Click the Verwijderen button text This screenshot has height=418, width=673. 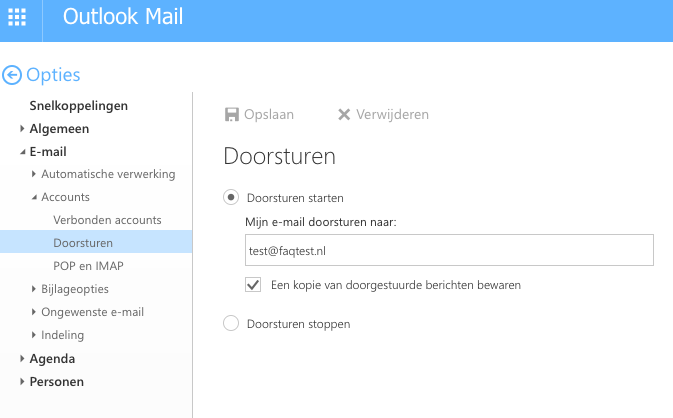[x=392, y=115]
